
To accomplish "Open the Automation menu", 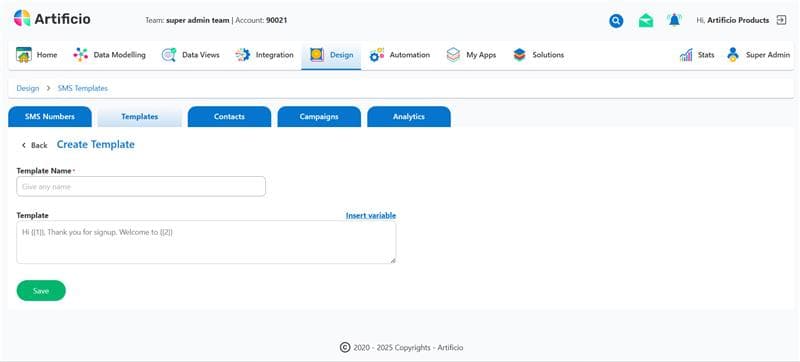I will 410,55.
